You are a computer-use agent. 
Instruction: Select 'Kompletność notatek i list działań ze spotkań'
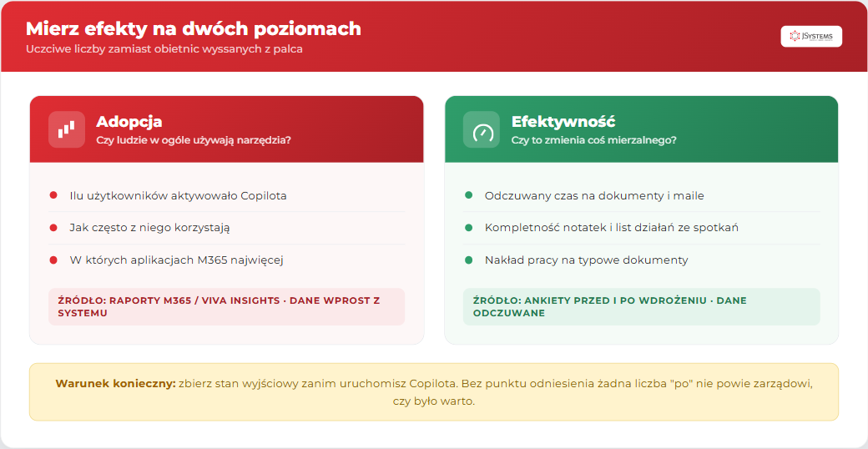[x=612, y=228]
